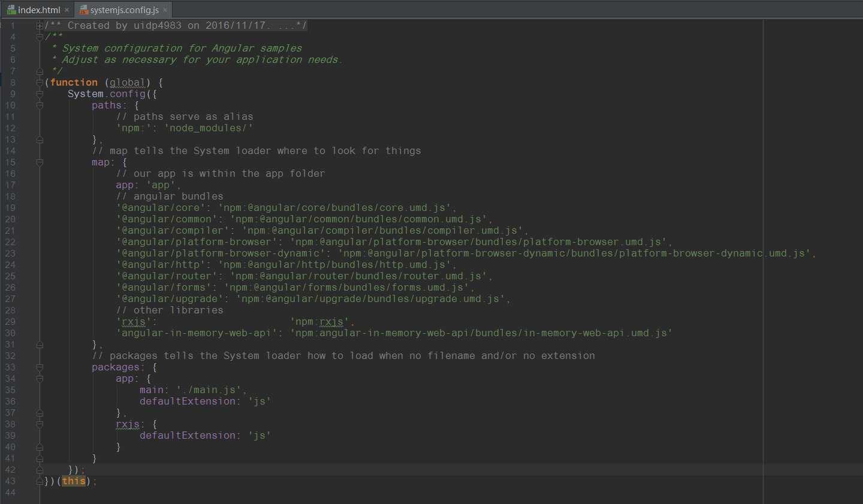The image size is (863, 504).
Task: Click the '@angular/http' map key
Action: [161, 265]
